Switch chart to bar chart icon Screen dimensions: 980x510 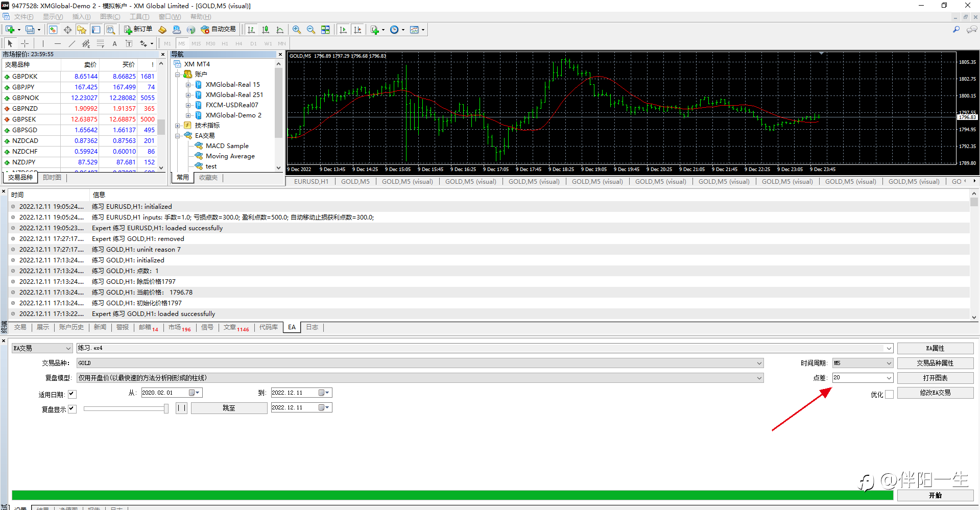click(251, 30)
